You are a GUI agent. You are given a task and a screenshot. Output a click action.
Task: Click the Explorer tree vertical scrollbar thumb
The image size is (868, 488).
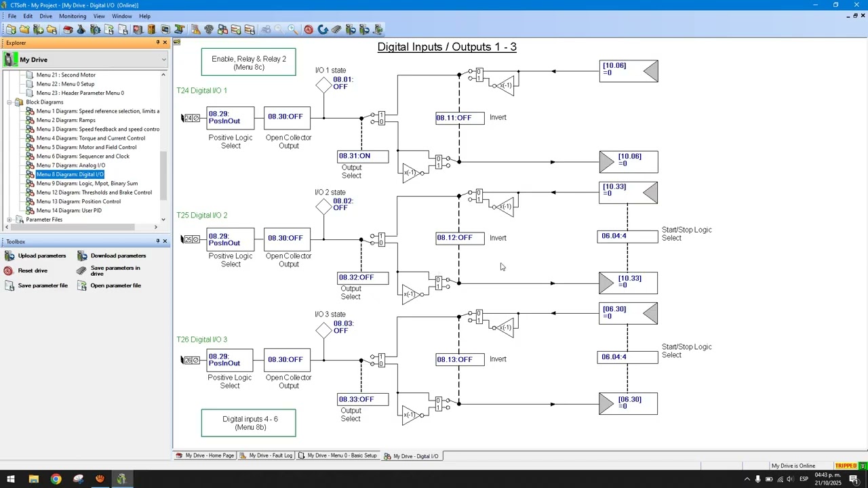[x=163, y=176]
